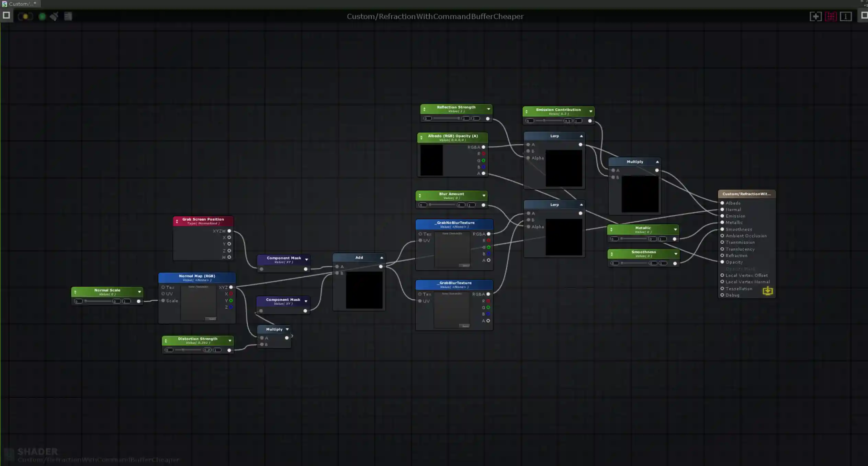Image resolution: width=868 pixels, height=466 pixels.
Task: Open the Blur Amount property dropdown arrow
Action: (484, 196)
